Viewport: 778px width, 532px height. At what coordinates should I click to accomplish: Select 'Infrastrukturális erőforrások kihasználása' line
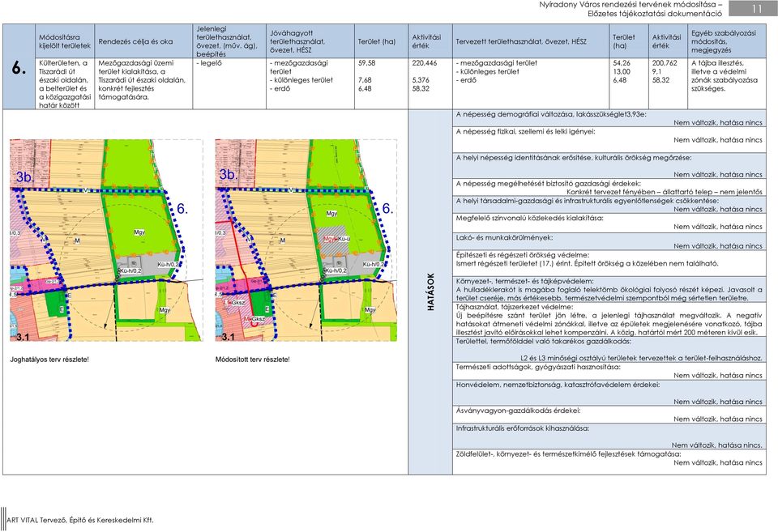tap(523, 428)
